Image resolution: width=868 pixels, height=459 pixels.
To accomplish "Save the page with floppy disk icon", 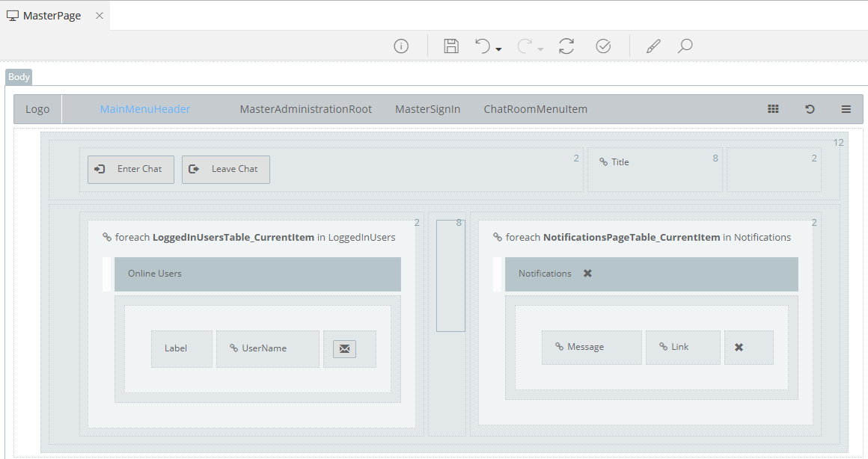I will (x=451, y=46).
